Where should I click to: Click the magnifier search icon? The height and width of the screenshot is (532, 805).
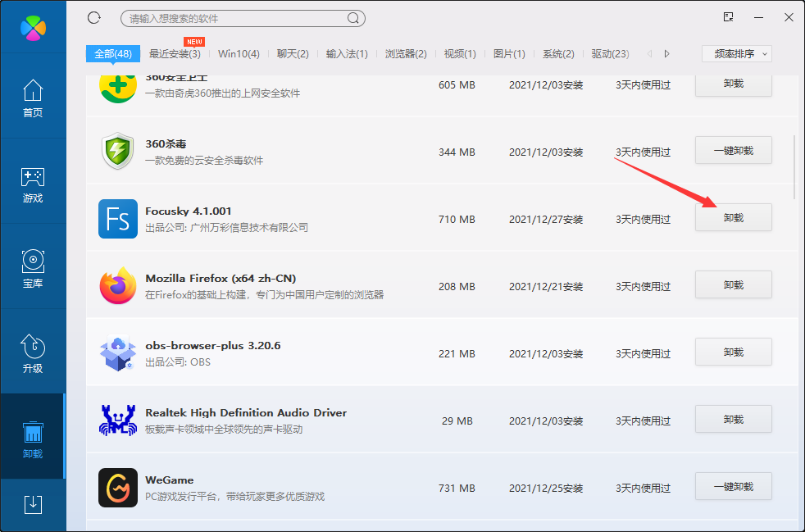point(353,19)
